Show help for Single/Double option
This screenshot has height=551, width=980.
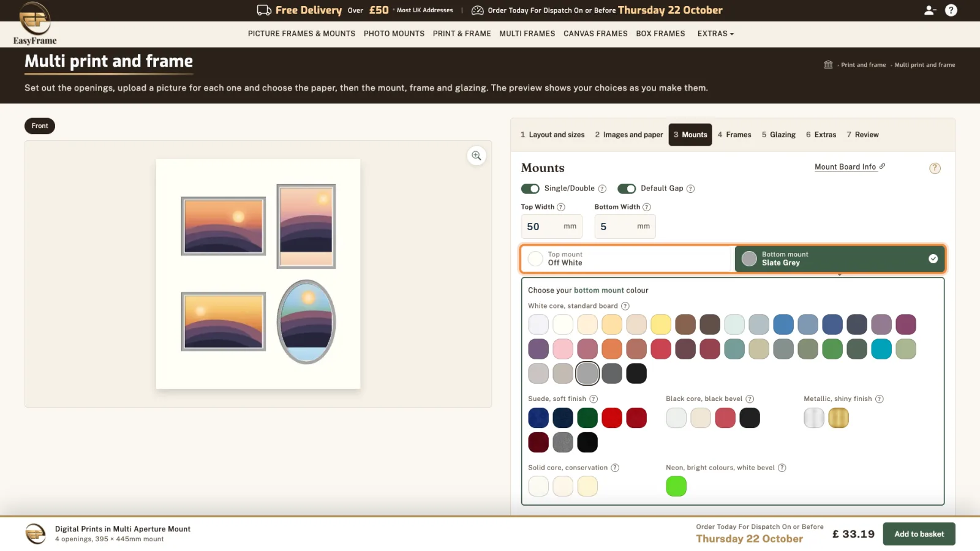pyautogui.click(x=602, y=189)
